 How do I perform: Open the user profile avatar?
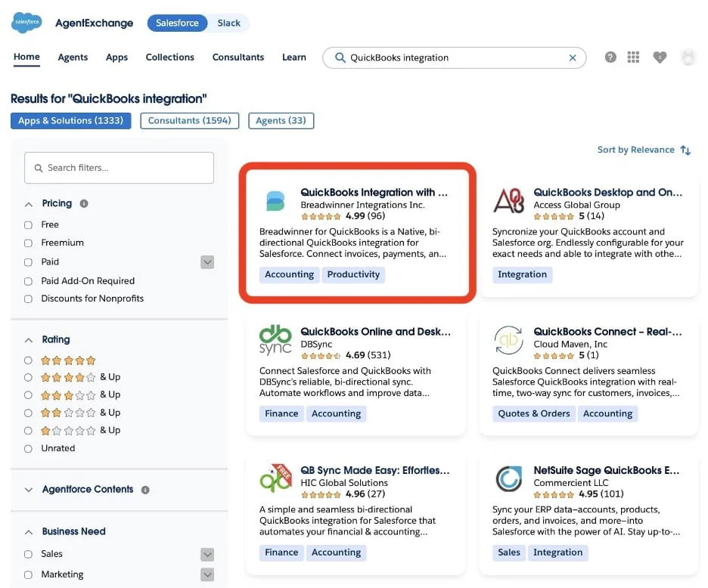(x=688, y=57)
